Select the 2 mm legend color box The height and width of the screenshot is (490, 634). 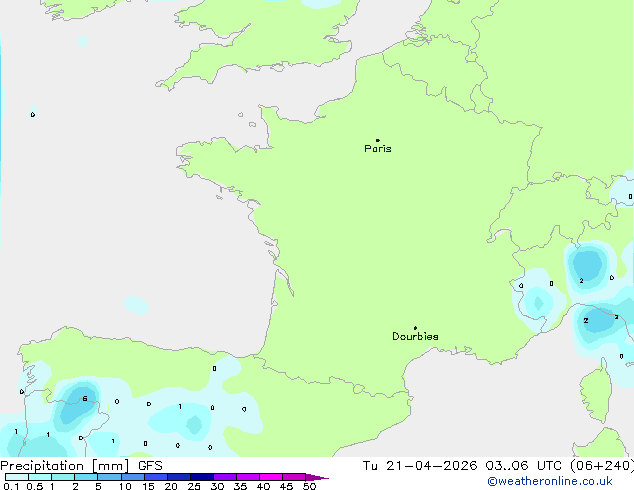click(86, 477)
